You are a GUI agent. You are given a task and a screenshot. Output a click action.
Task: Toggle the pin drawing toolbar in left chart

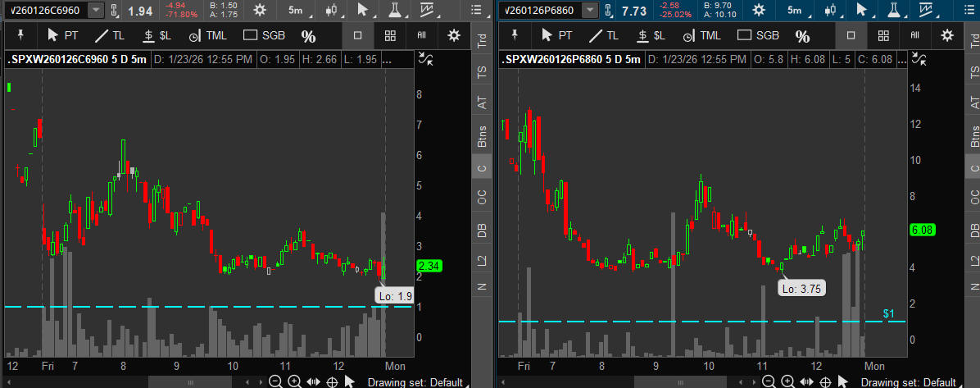click(x=20, y=35)
